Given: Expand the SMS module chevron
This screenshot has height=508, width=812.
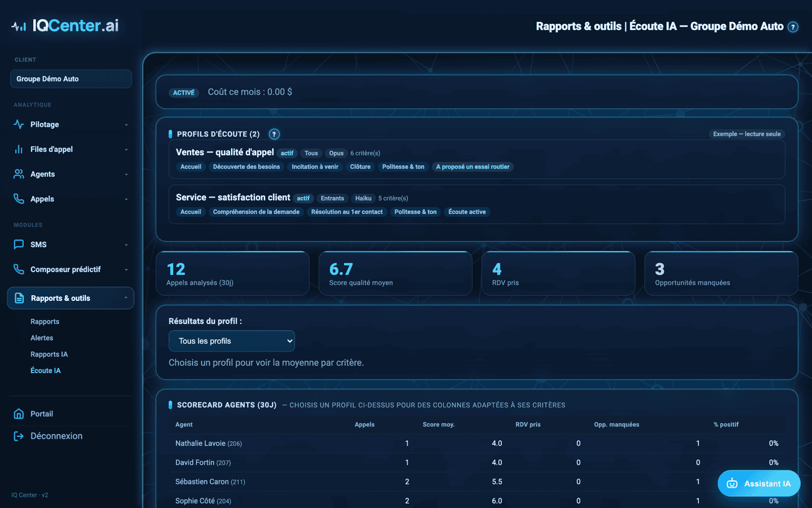Looking at the screenshot, I should click(126, 245).
